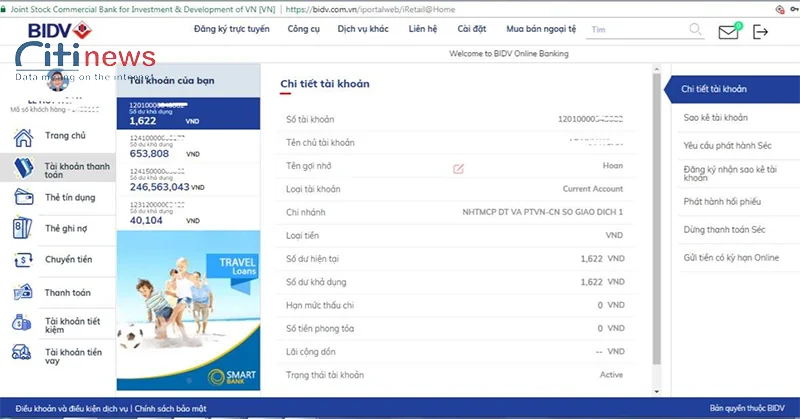The width and height of the screenshot is (800, 419).
Task: Click the site security padlock icon
Action: tap(4, 9)
